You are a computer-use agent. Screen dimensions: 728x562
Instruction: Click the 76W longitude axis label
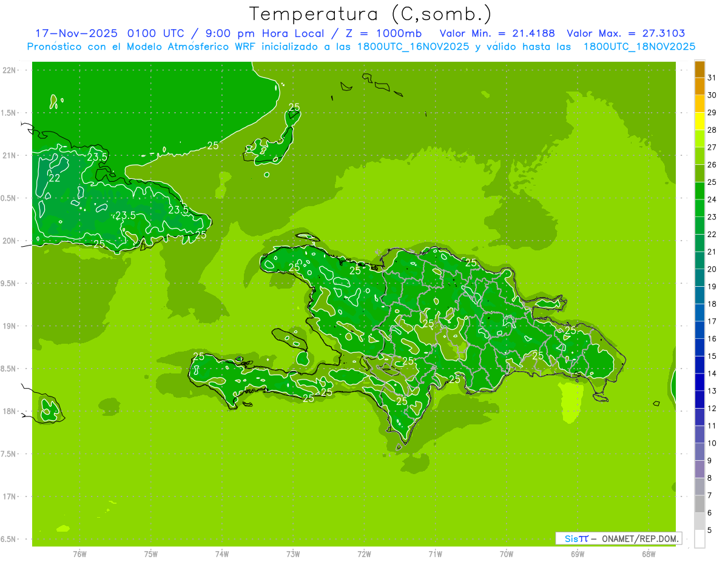point(80,554)
